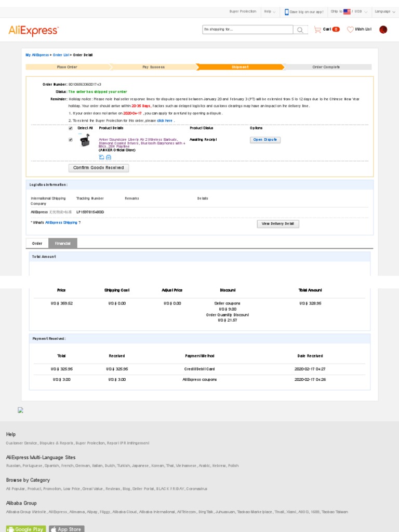This screenshot has height=532, width=399.
Task: Click the broken image icon above footer
Action: tap(20, 410)
